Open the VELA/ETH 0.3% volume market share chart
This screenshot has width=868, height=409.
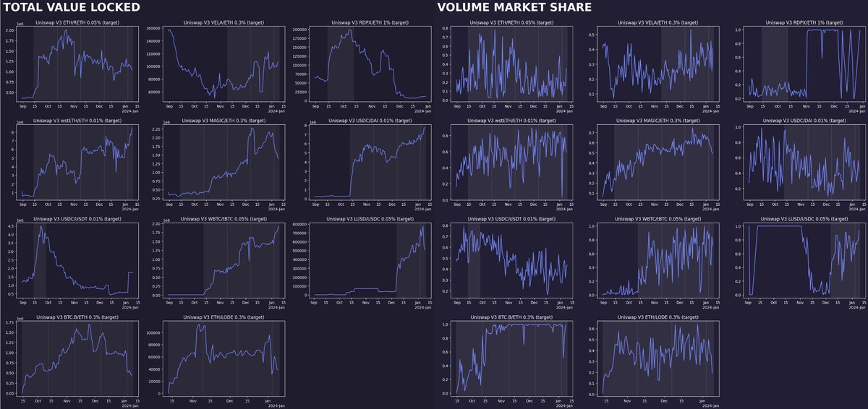(x=656, y=64)
